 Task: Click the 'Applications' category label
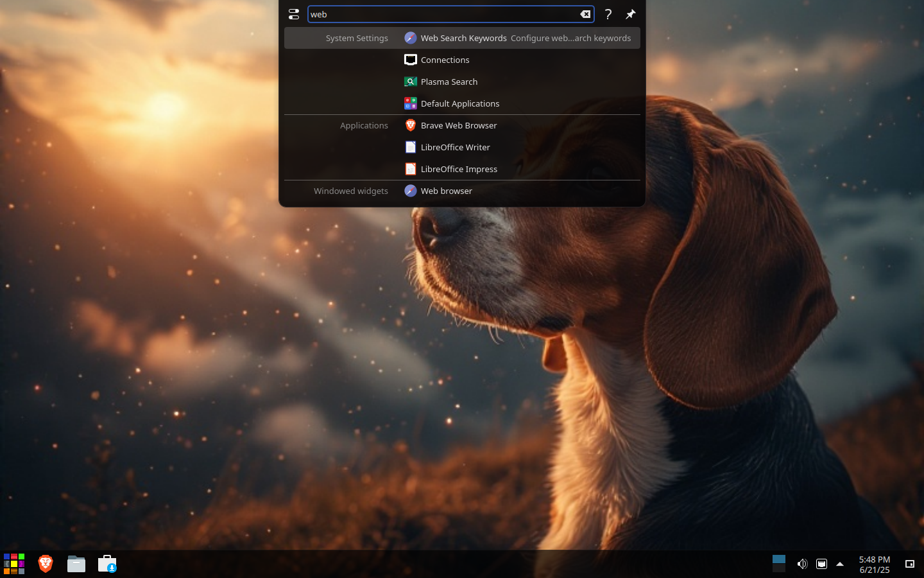pyautogui.click(x=364, y=125)
